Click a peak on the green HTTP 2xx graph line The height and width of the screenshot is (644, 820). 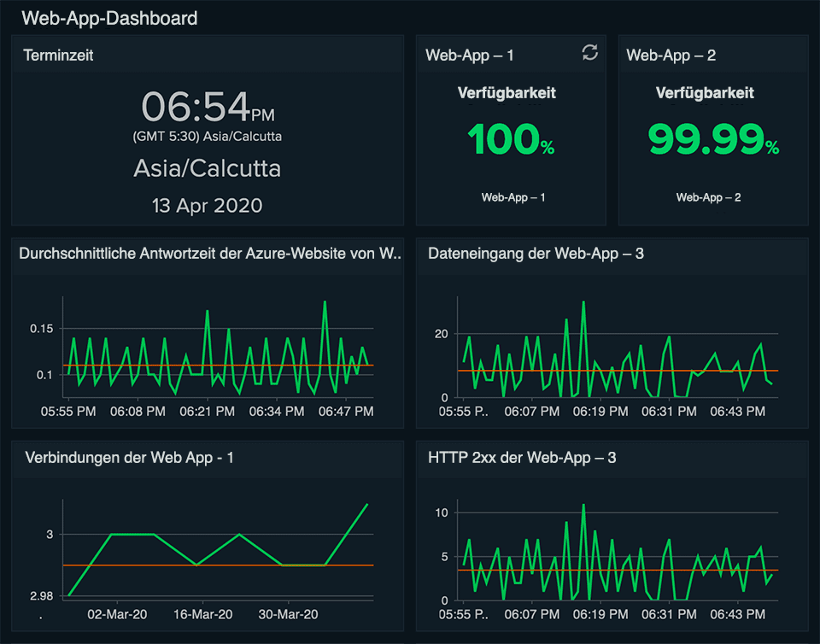583,506
